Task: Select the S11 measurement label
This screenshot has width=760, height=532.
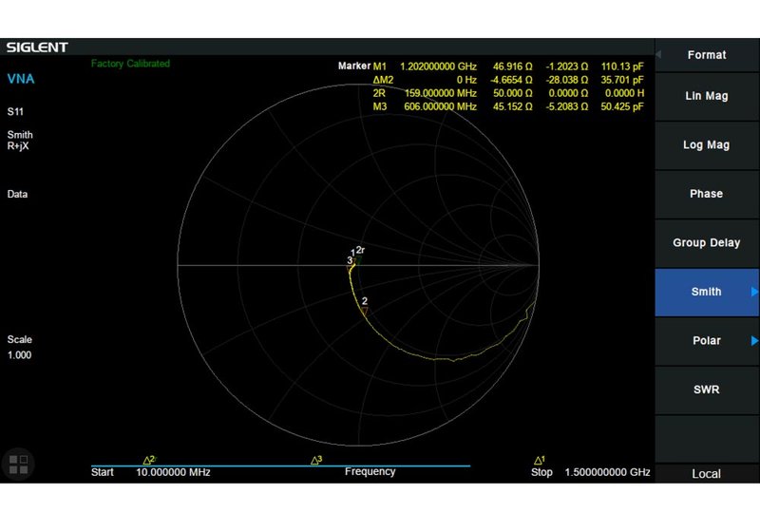Action: point(15,112)
